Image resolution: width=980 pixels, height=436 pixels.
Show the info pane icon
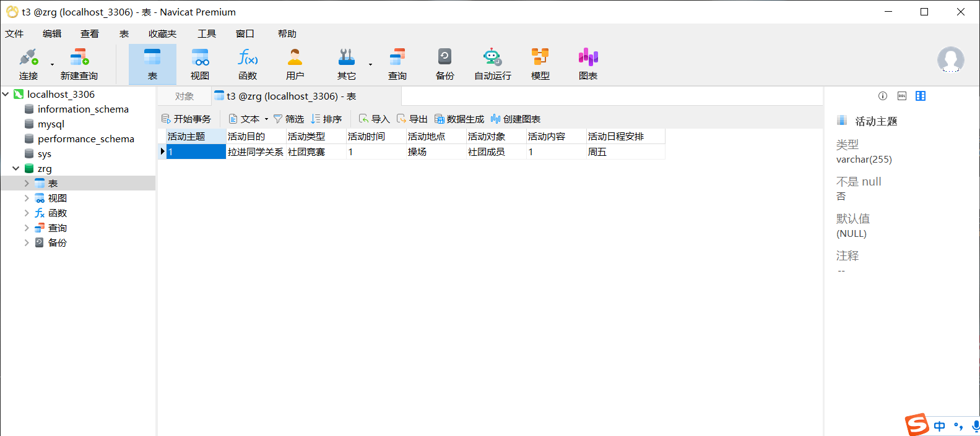coord(883,96)
